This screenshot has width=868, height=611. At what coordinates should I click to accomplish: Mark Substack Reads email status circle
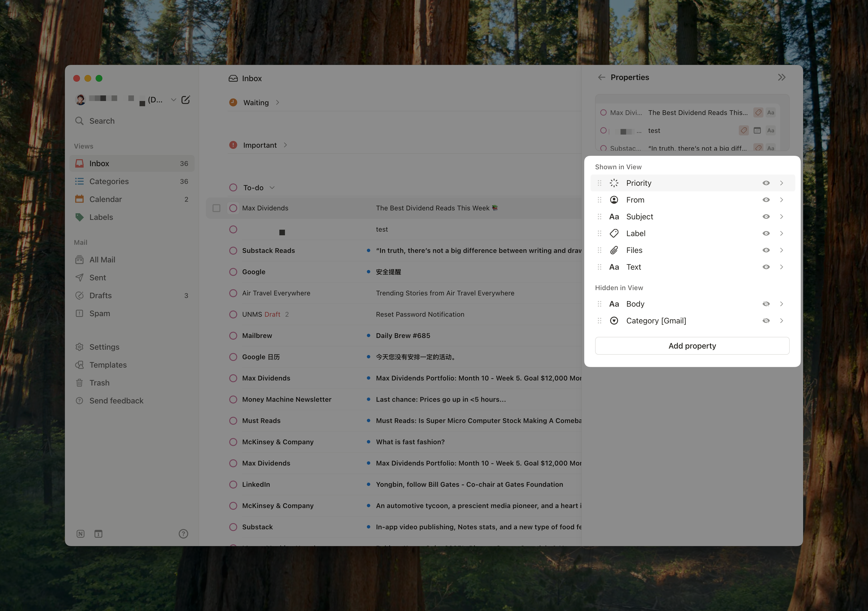click(x=233, y=251)
